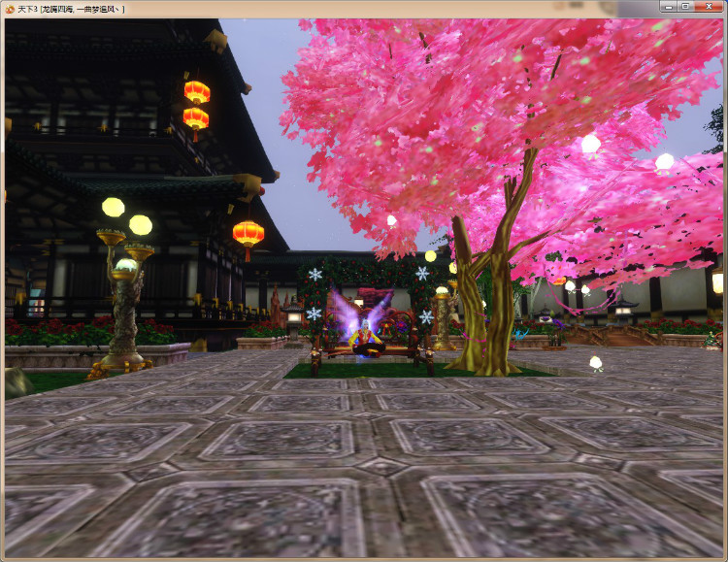Click the lower-left snowflake on the flower arch
This screenshot has width=728, height=562.
pos(314,314)
